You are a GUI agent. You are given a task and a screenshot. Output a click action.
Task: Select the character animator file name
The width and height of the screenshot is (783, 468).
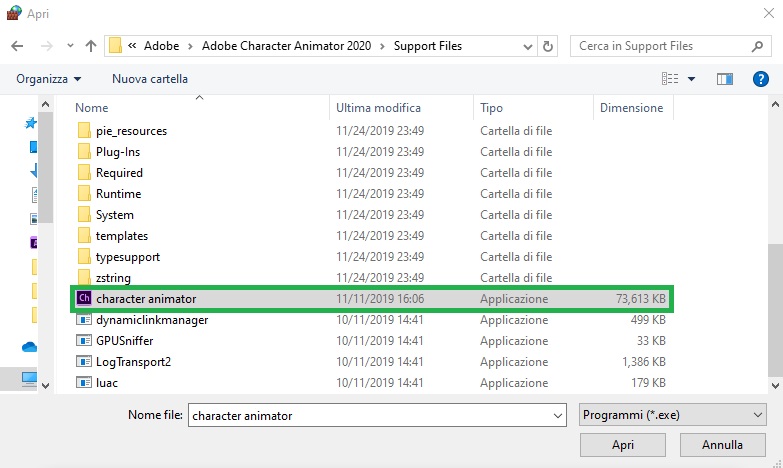146,299
